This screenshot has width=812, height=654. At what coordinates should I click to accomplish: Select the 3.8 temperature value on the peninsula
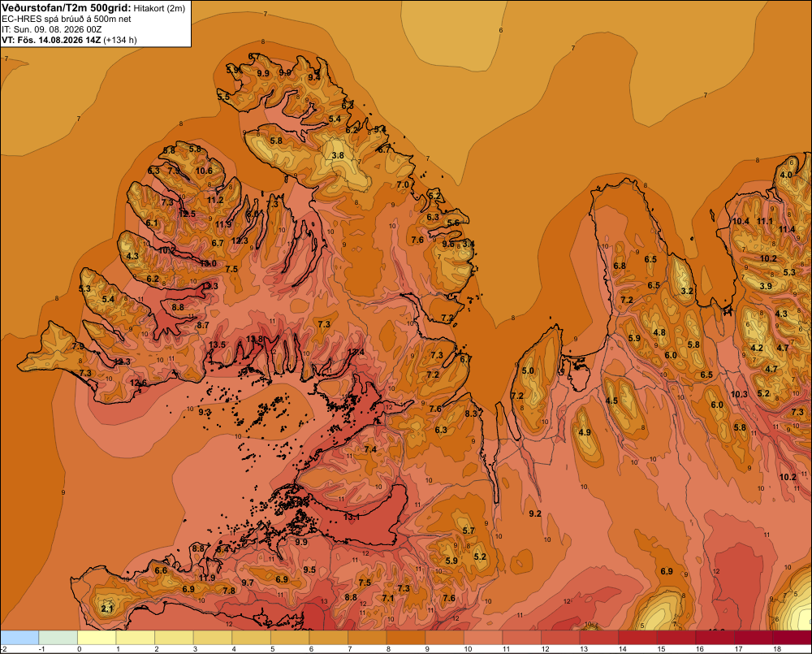pyautogui.click(x=338, y=155)
